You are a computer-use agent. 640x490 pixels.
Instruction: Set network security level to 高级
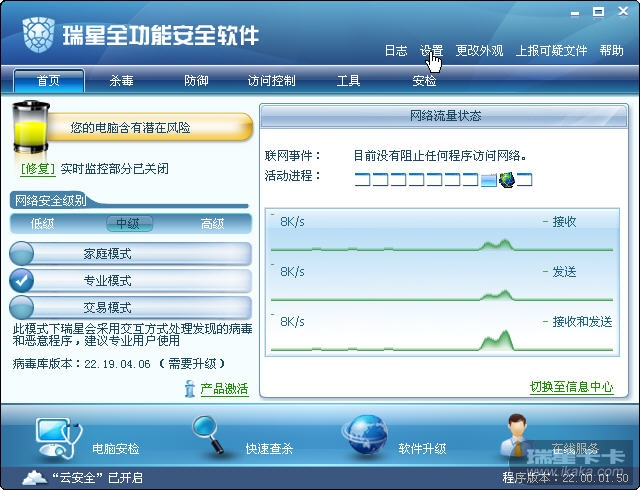coord(212,224)
